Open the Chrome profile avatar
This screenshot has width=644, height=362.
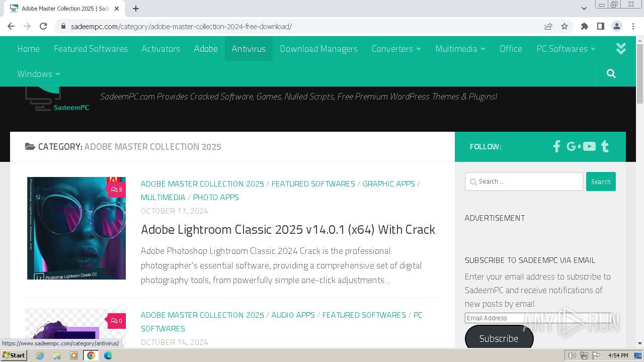click(x=617, y=26)
